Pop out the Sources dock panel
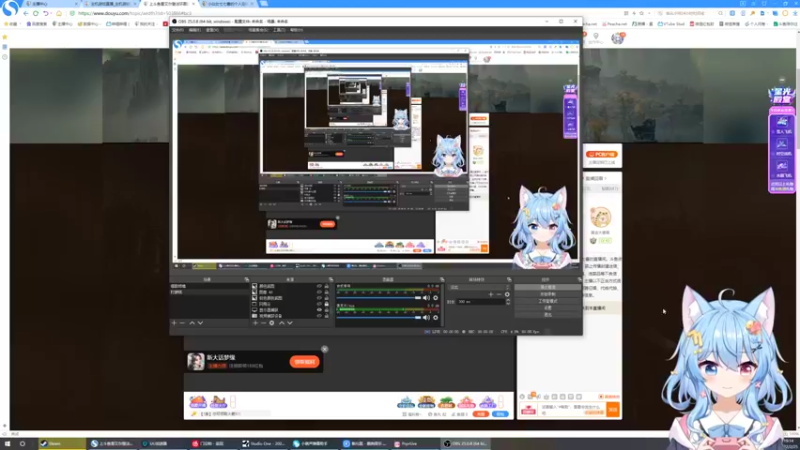The width and height of the screenshot is (800, 450). coord(331,280)
